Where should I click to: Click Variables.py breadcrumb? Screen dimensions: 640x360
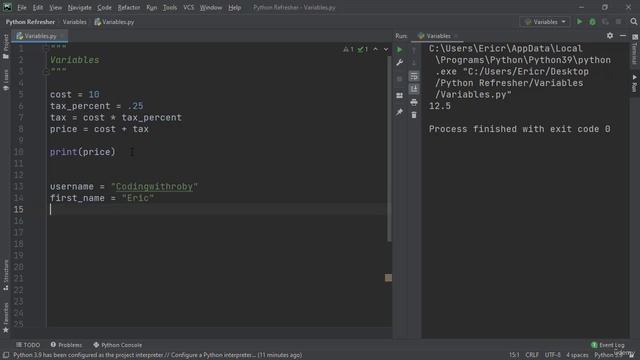coord(114,22)
